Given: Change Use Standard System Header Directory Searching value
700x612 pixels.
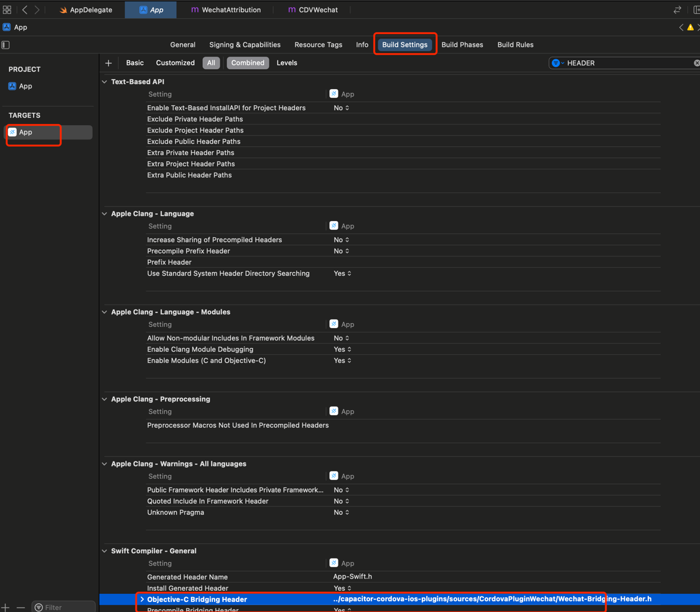Looking at the screenshot, I should tap(342, 273).
